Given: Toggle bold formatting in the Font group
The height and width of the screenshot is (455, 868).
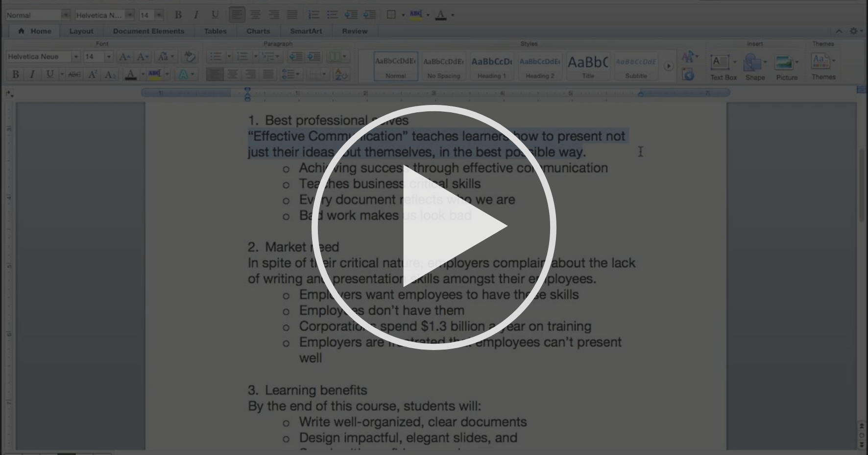Looking at the screenshot, I should pyautogui.click(x=15, y=75).
